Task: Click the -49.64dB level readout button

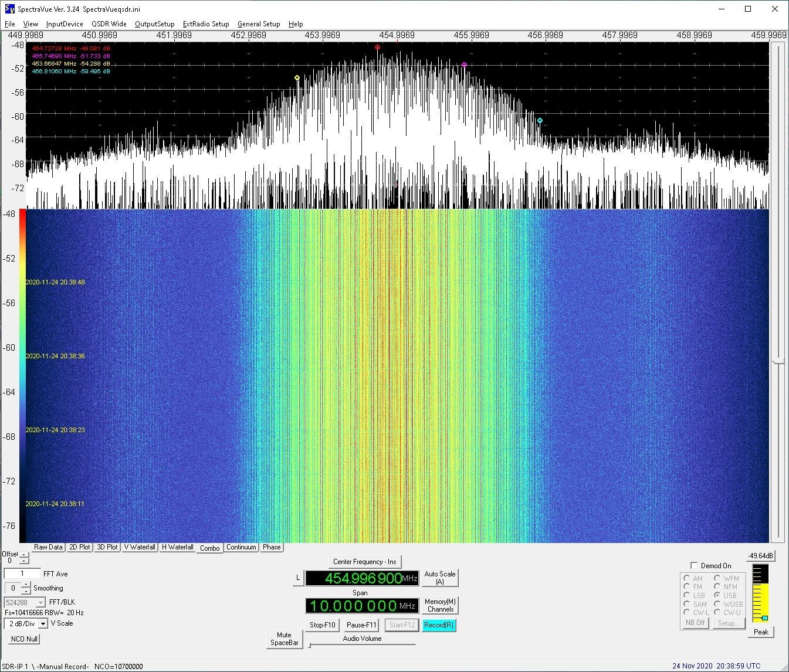Action: [x=760, y=556]
